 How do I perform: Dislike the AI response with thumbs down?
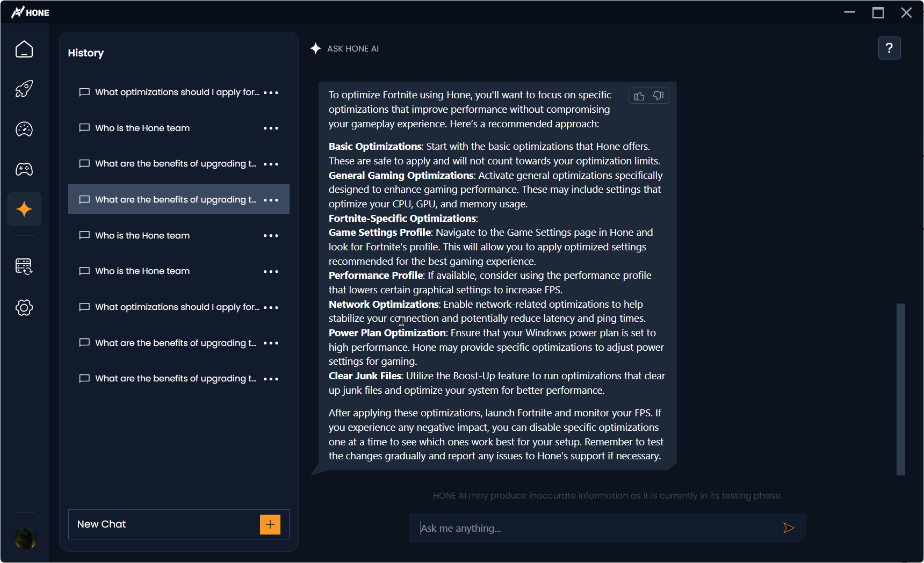(658, 96)
